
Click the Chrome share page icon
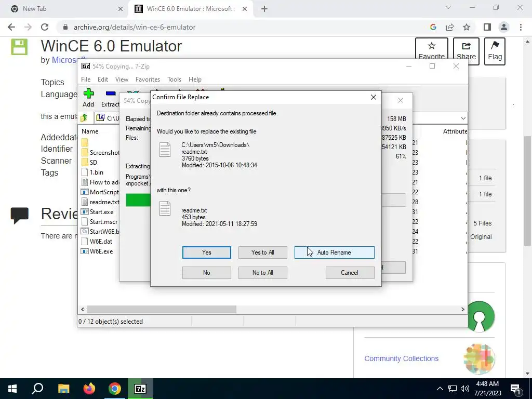tap(450, 27)
